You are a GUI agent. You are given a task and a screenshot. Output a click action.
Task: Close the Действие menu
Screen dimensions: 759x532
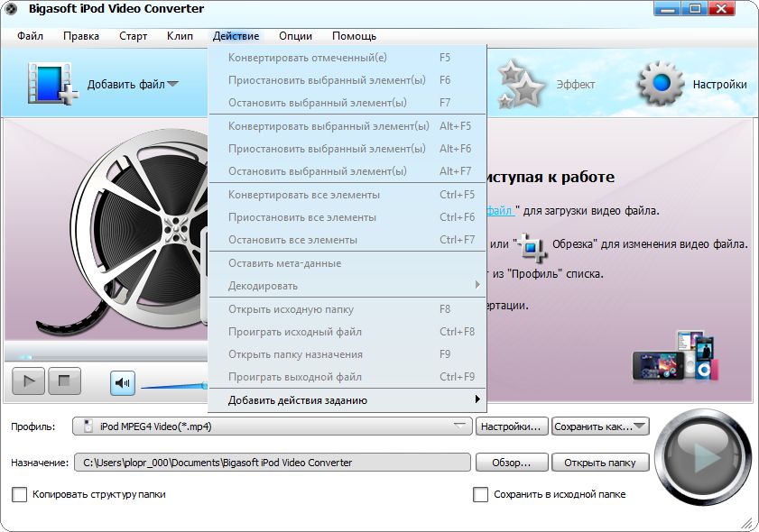pos(236,36)
